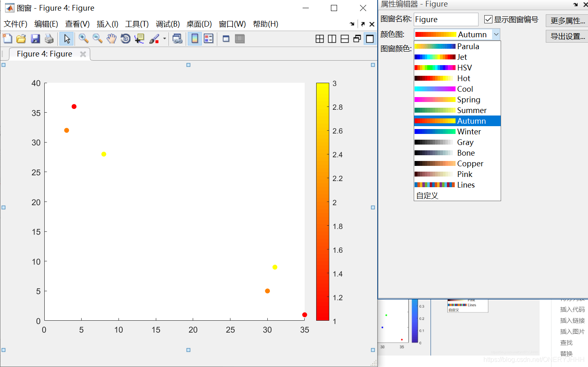
Task: Open the 工具(T) menu
Action: pos(137,24)
